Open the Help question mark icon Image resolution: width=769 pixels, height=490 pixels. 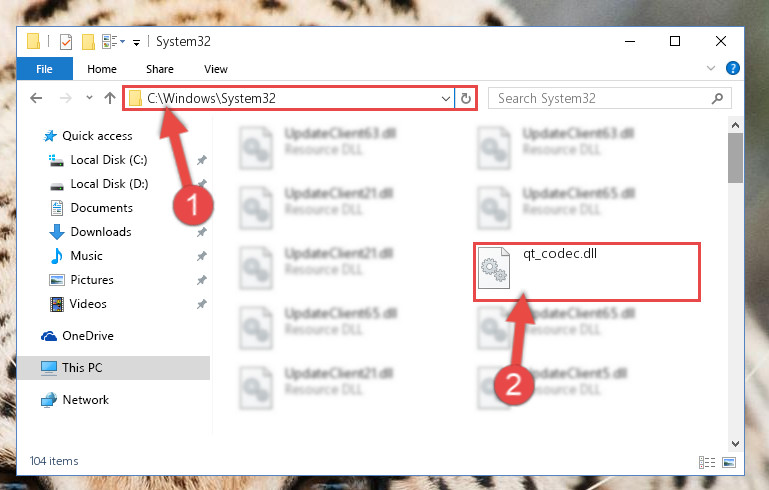(x=733, y=68)
